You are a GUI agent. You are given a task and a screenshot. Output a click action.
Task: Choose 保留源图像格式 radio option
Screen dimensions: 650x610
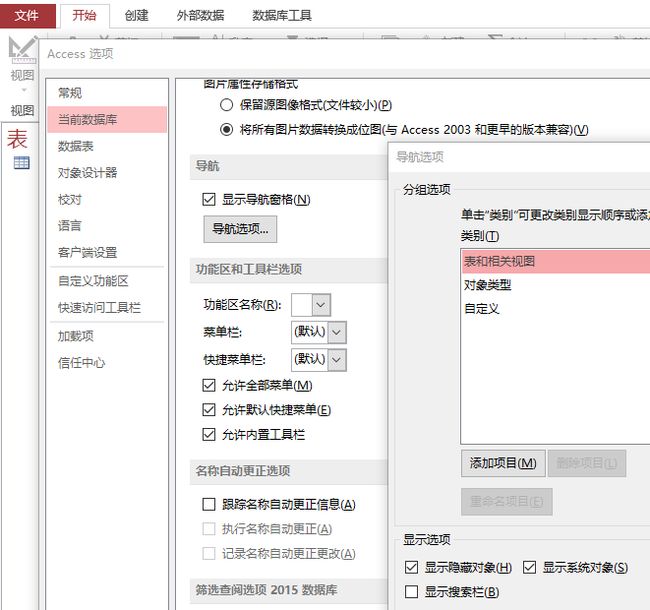pos(226,105)
